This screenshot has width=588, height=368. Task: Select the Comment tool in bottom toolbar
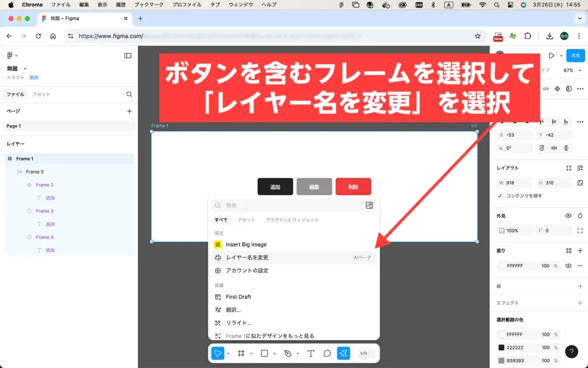click(327, 353)
